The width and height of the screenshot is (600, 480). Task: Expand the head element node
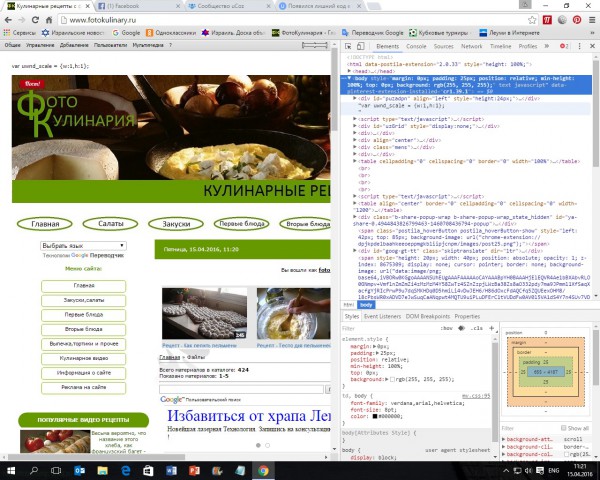pos(349,71)
